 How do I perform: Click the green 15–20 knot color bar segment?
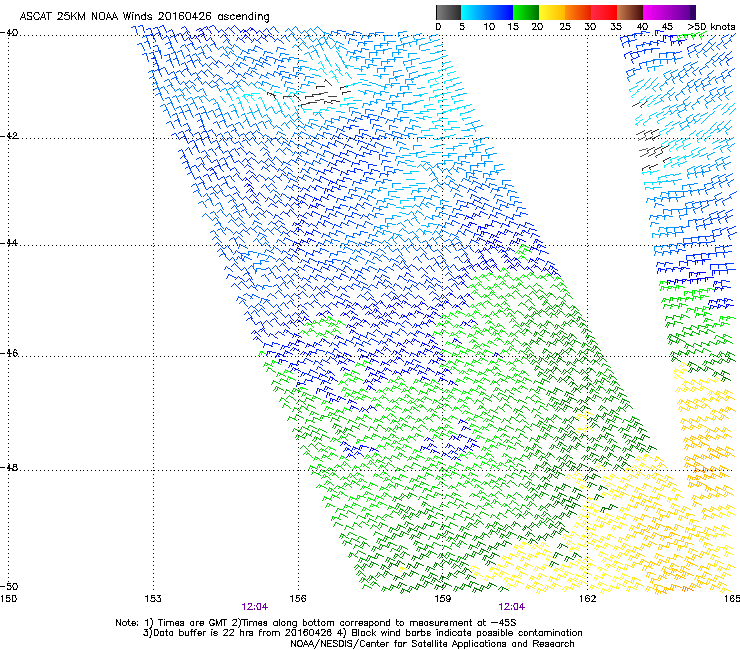click(526, 12)
